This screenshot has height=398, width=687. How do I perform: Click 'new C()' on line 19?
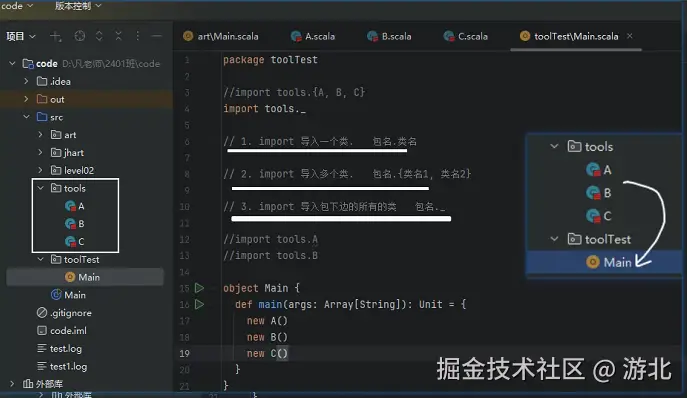[x=267, y=353]
